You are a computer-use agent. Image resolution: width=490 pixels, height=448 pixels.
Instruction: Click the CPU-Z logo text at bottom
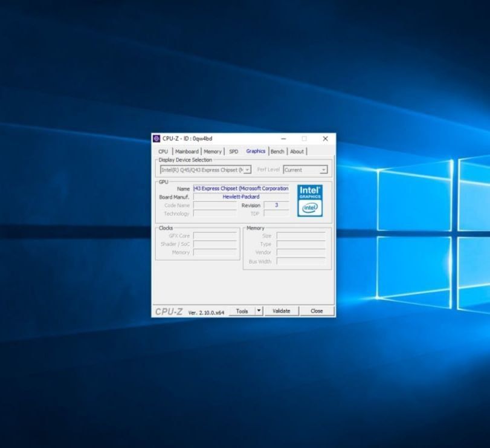(x=169, y=311)
